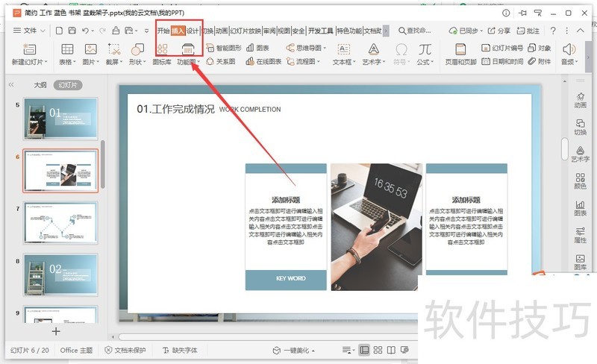The image size is (597, 364).
Task: Click the print icon in quick toolbar
Action: pos(116,31)
